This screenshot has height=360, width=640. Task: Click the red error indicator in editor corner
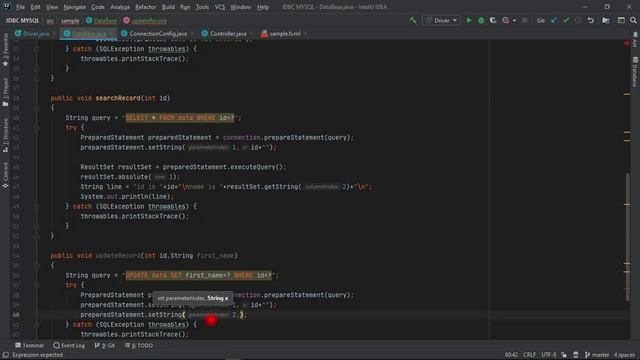[x=627, y=43]
